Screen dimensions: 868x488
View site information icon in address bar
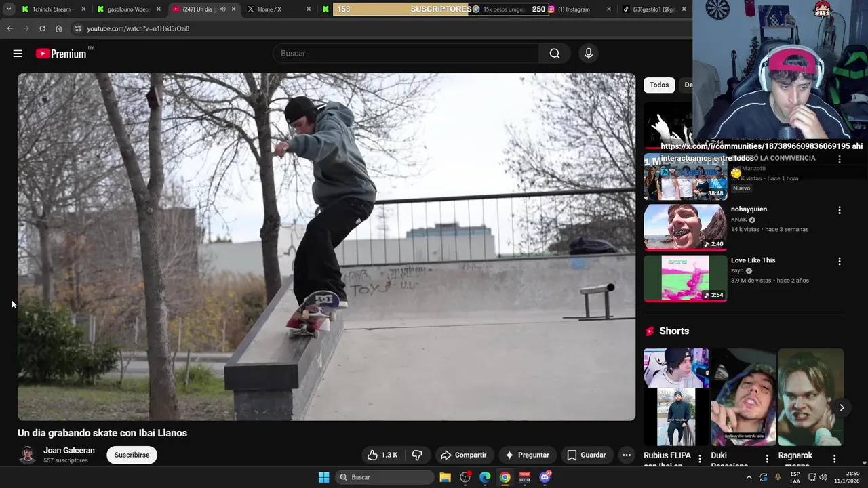tap(78, 28)
